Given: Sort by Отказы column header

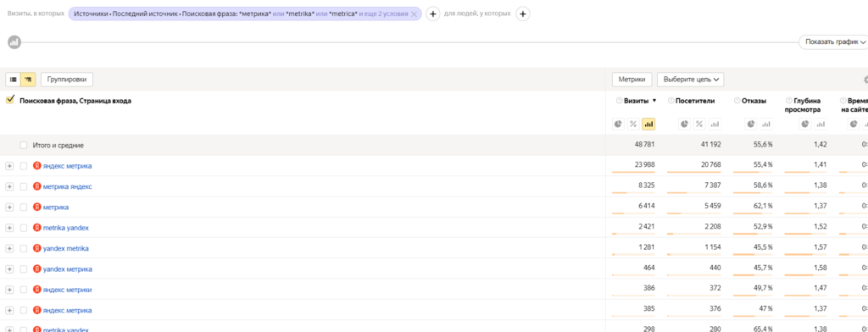Looking at the screenshot, I should 754,101.
